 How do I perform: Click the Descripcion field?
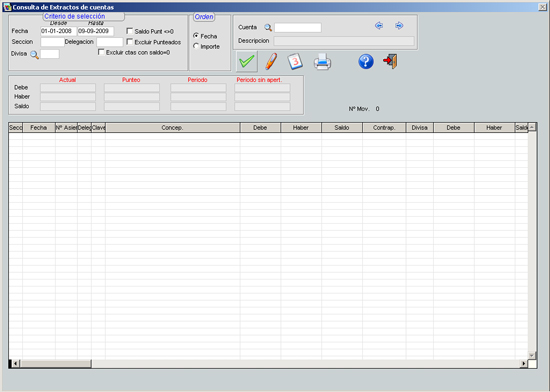click(x=344, y=41)
